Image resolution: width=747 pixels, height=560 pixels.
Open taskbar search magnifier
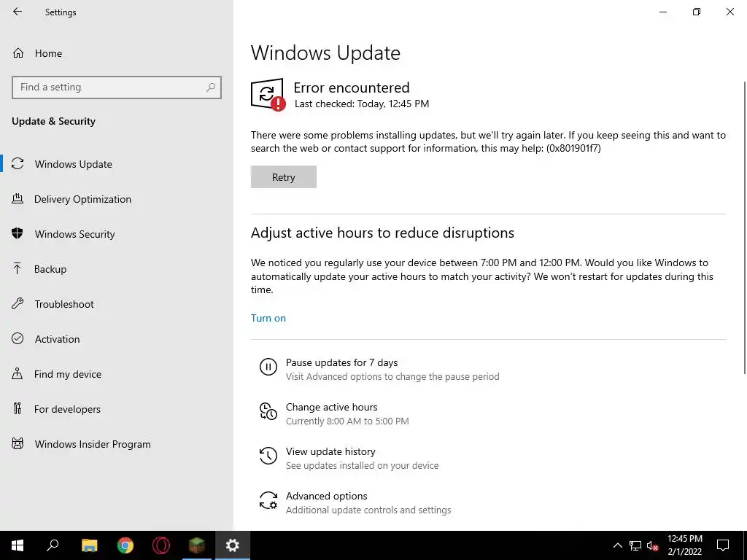pos(53,545)
